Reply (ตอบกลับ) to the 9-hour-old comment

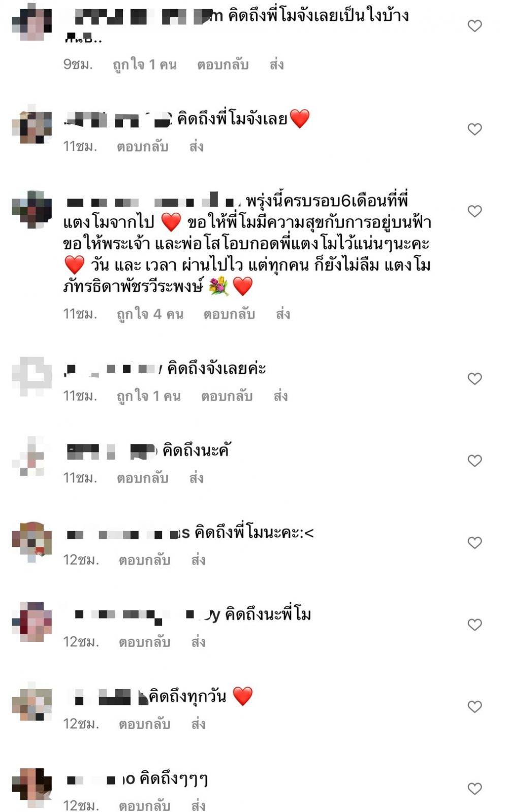tap(223, 65)
